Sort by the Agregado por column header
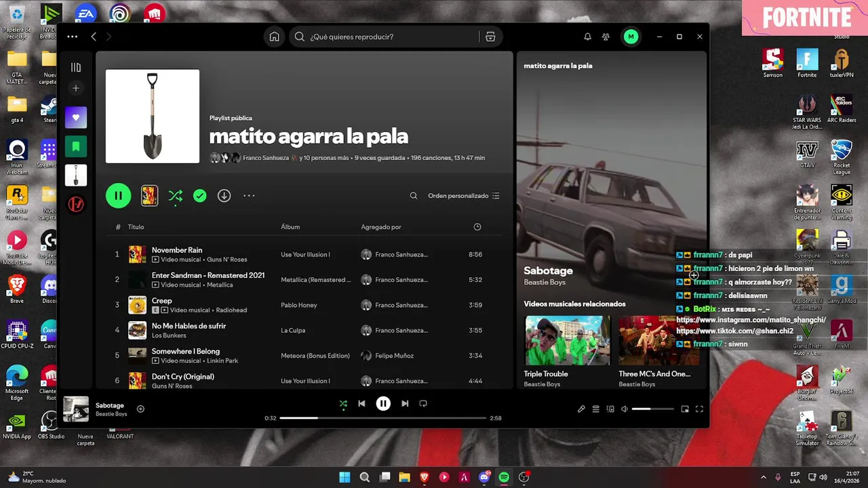 click(x=381, y=227)
